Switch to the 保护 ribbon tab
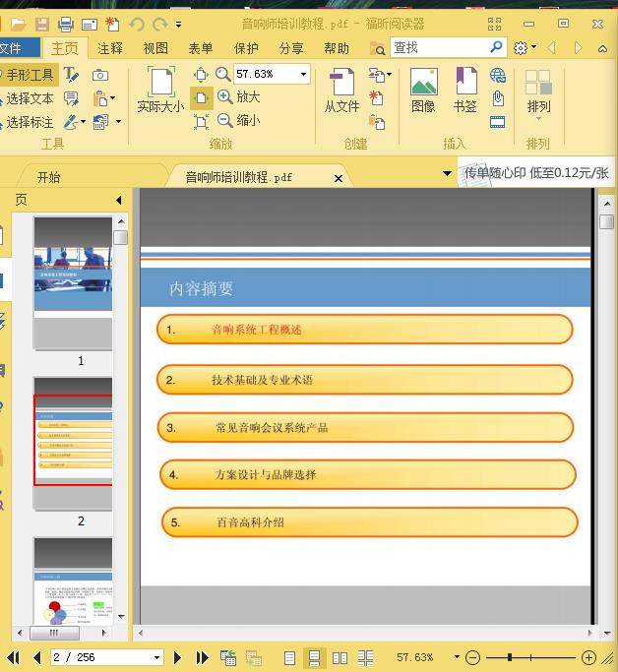Screen dimensions: 618x672 click(246, 48)
